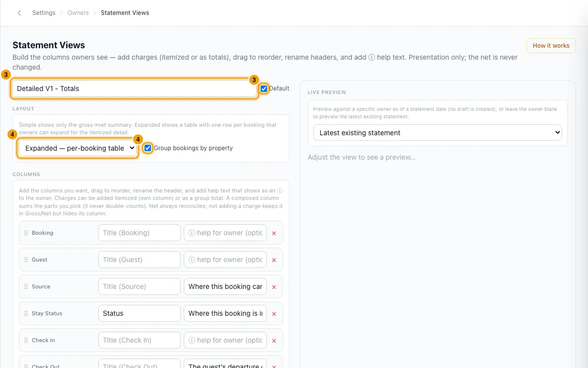Toggle the Default checkbox
Viewport: 588px width, 368px height.
(x=264, y=89)
